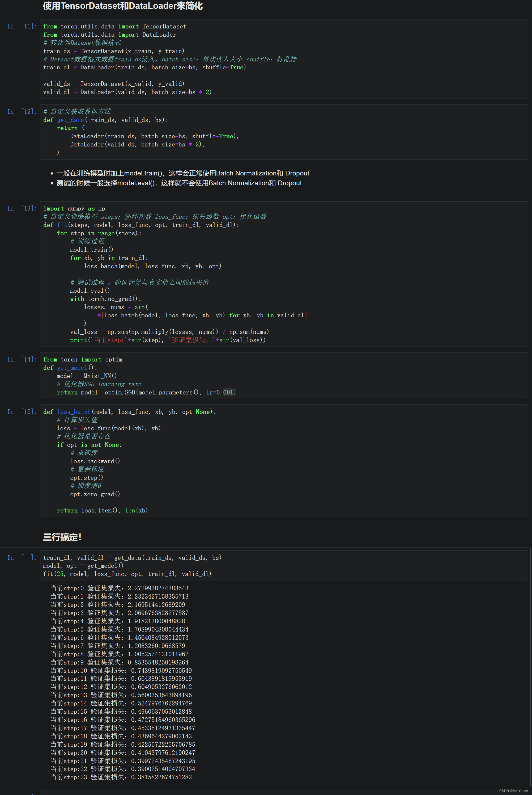Click output line for step:16
532x795 pixels.
(x=123, y=720)
